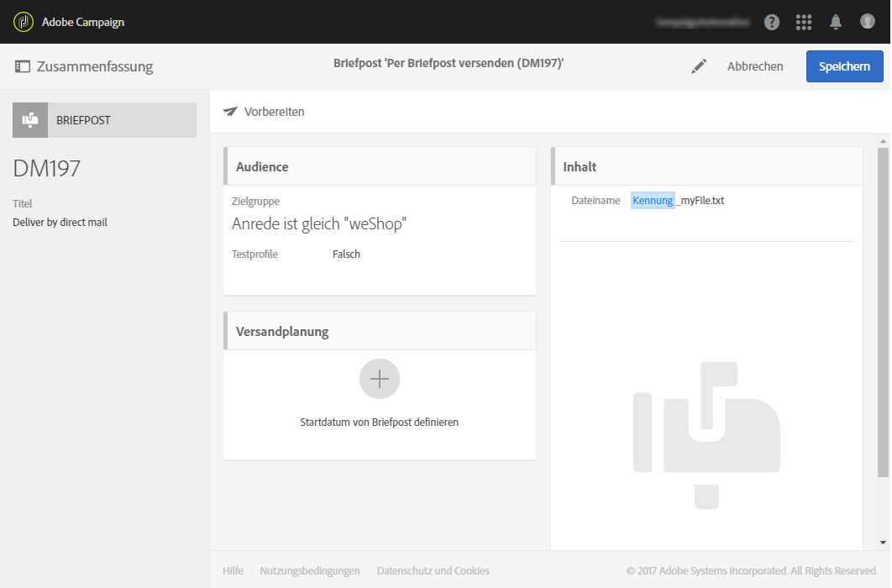Select the Kennung filename token
The width and height of the screenshot is (892, 588).
click(x=653, y=201)
